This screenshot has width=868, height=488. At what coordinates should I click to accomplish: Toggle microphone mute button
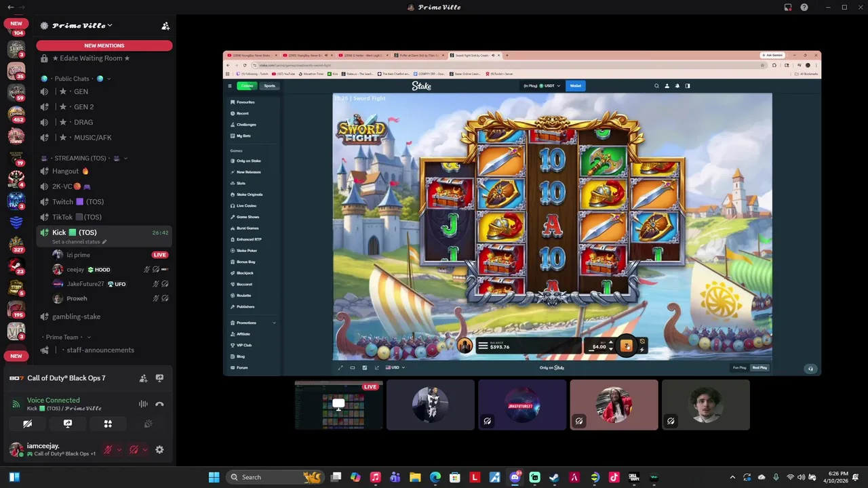(107, 449)
